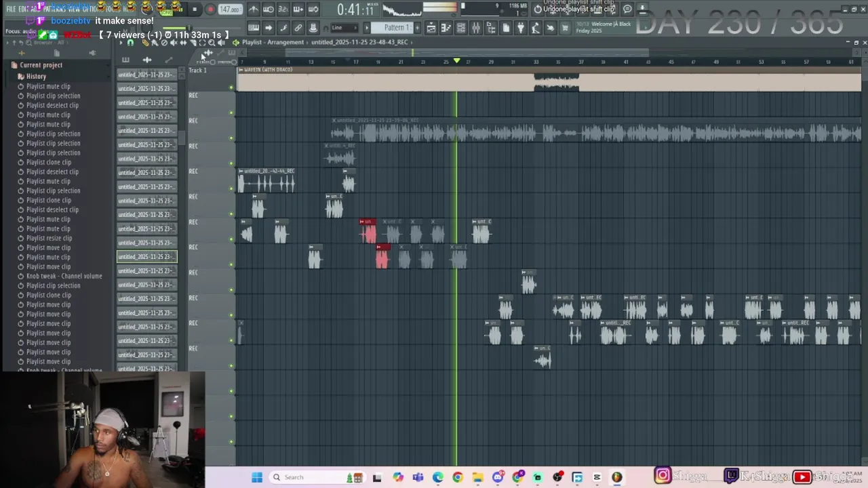The image size is (868, 488).
Task: Click the Windows Start button
Action: pos(257,477)
